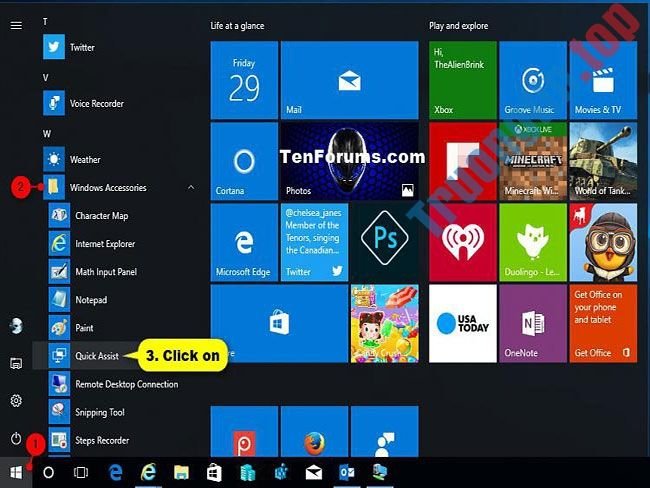Collapse the Windows Accessories folder
The image size is (650, 488).
coord(190,188)
